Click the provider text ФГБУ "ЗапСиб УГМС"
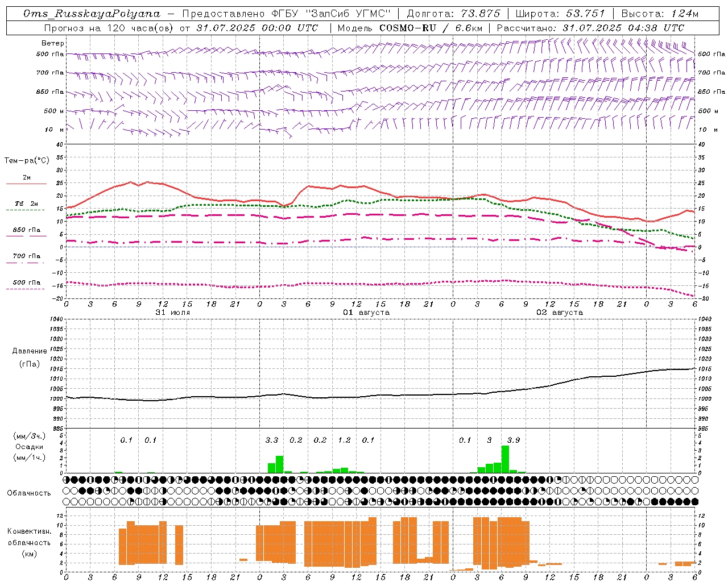This screenshot has width=728, height=582. pyautogui.click(x=331, y=14)
